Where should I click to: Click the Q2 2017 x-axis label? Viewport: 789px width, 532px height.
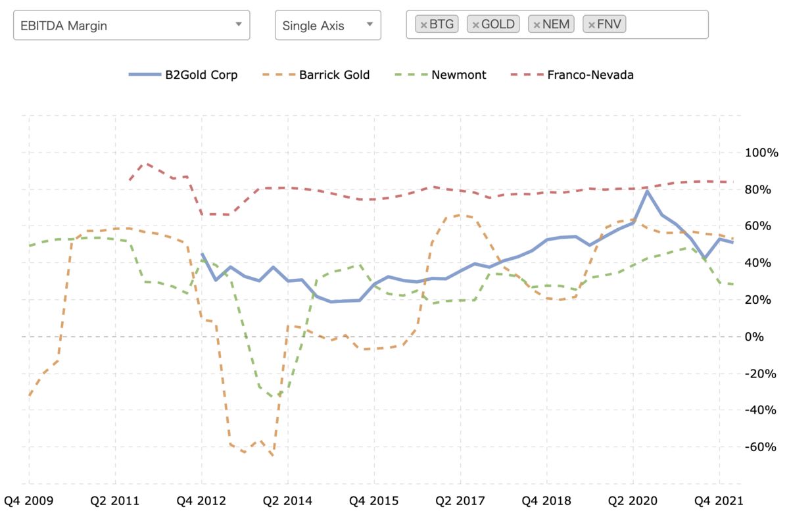tap(460, 500)
